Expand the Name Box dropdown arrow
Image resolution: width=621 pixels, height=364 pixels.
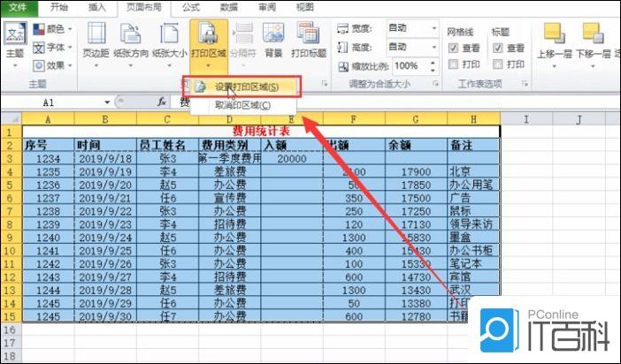(107, 102)
